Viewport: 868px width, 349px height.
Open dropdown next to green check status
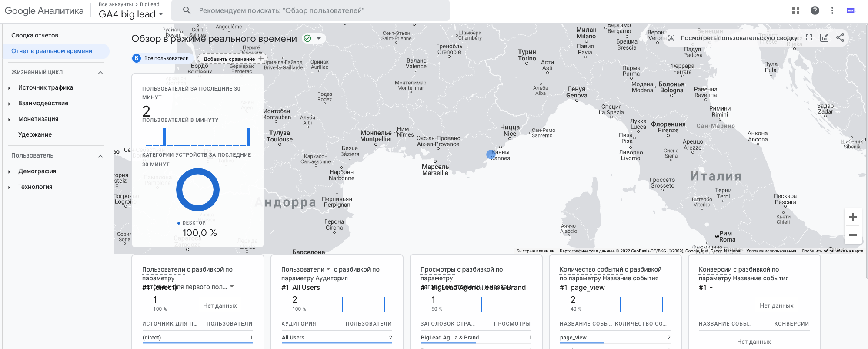pos(319,38)
